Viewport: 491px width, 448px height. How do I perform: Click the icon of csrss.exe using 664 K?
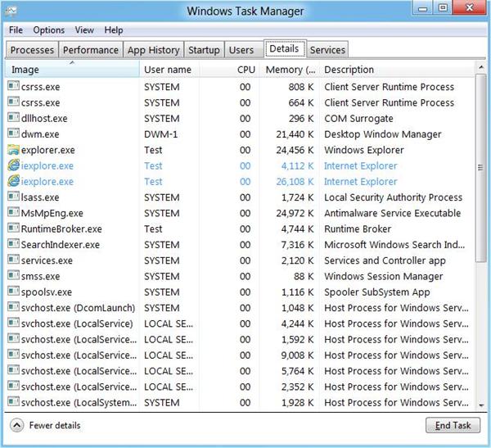coord(13,102)
